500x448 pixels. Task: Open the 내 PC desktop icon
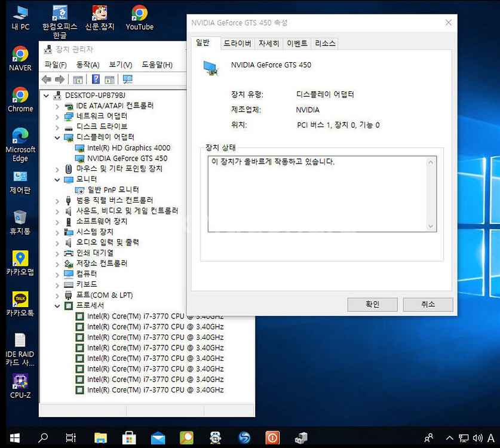pyautogui.click(x=20, y=18)
